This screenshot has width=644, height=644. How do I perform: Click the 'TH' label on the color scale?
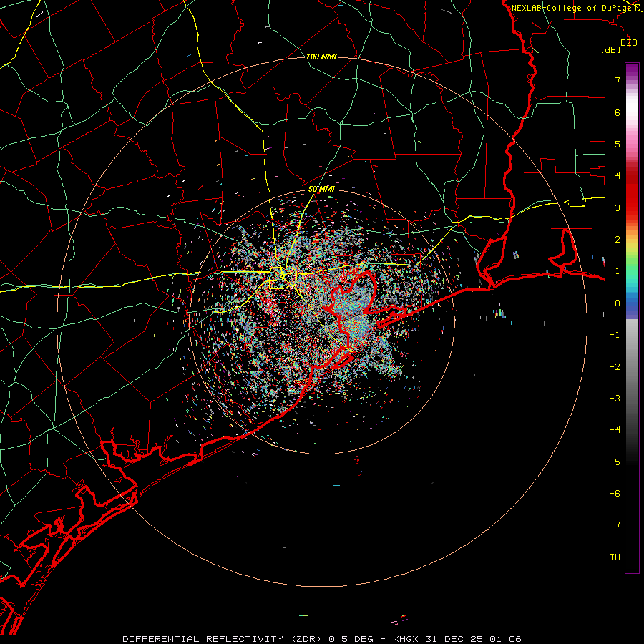[615, 557]
